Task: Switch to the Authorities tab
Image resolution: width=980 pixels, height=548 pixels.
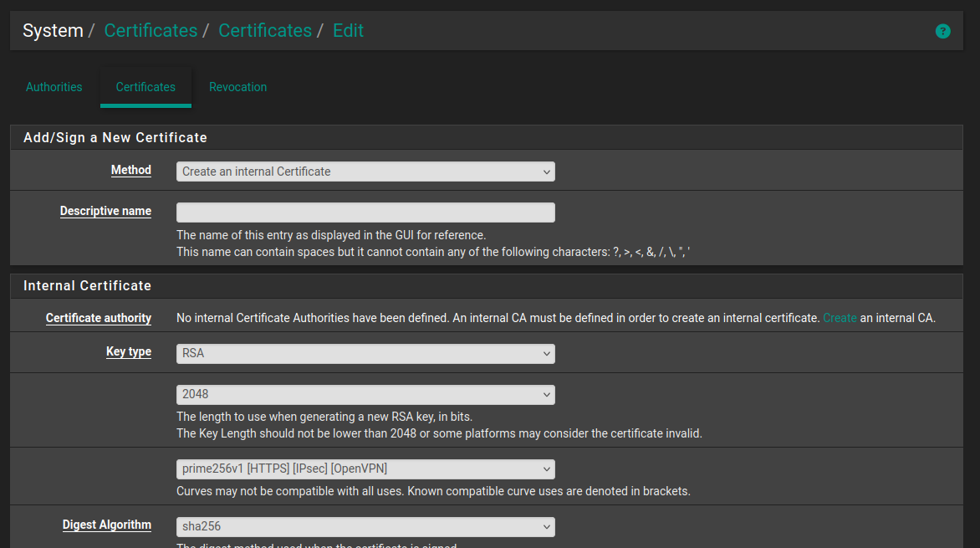Action: point(54,87)
